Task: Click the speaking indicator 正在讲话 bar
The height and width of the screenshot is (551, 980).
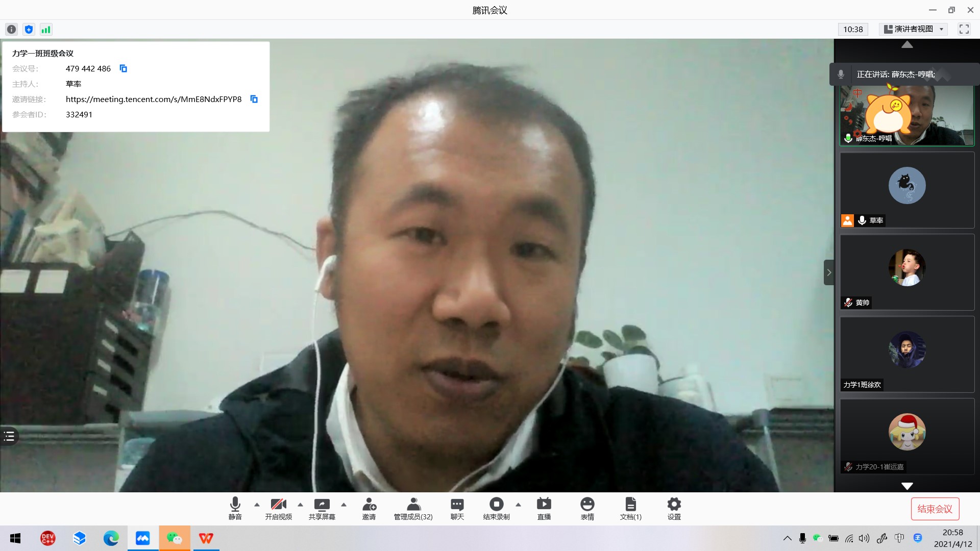Action: [x=904, y=74]
